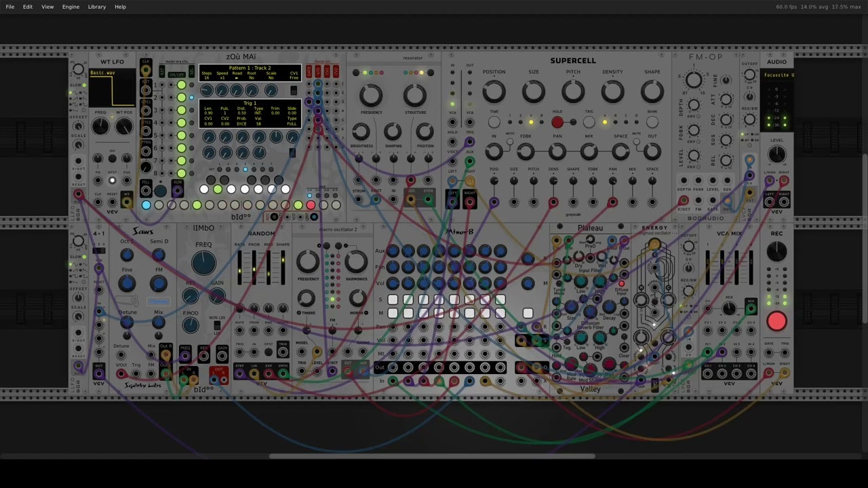Viewport: 868px width, 488px height.
Task: Click the Supercell SIZE knob
Action: [x=534, y=91]
